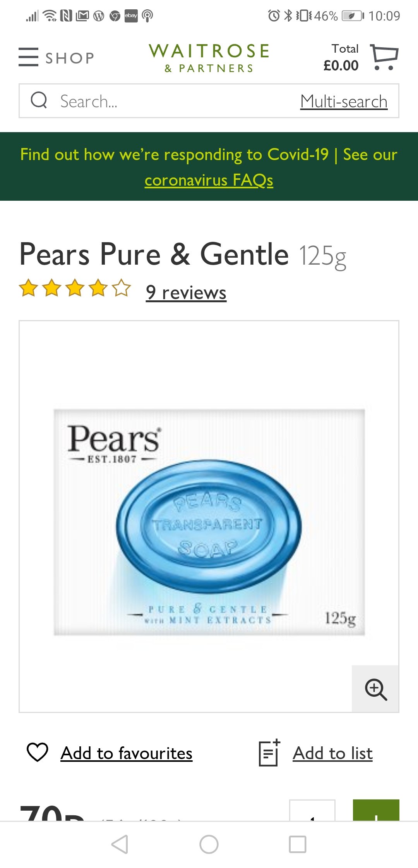
Task: Tap the add-to-list notepad icon
Action: point(269,753)
